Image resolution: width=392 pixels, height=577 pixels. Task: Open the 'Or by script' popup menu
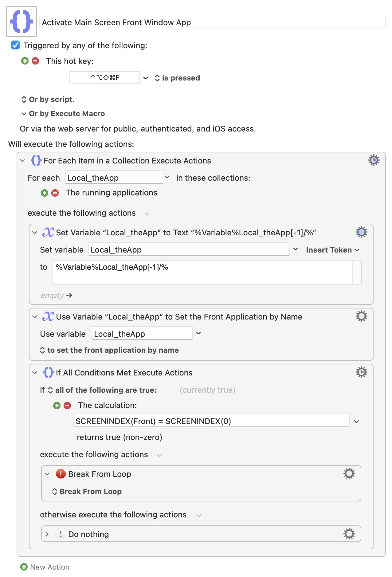click(x=48, y=100)
